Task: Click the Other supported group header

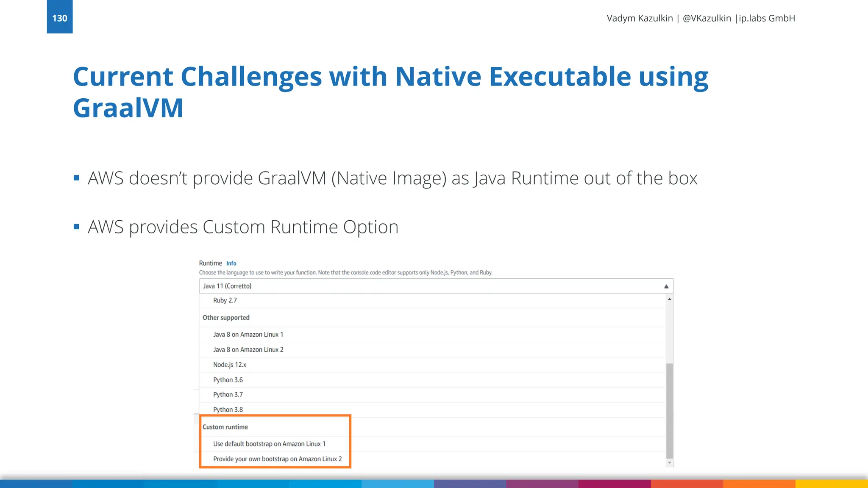Action: click(x=226, y=318)
